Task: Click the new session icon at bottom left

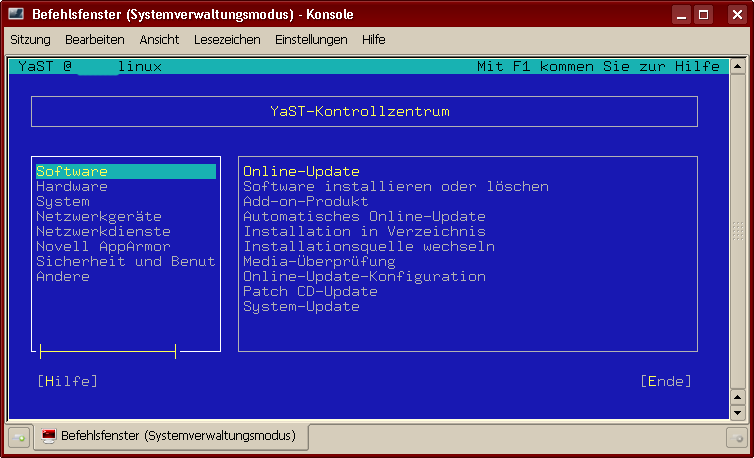Action: point(19,437)
